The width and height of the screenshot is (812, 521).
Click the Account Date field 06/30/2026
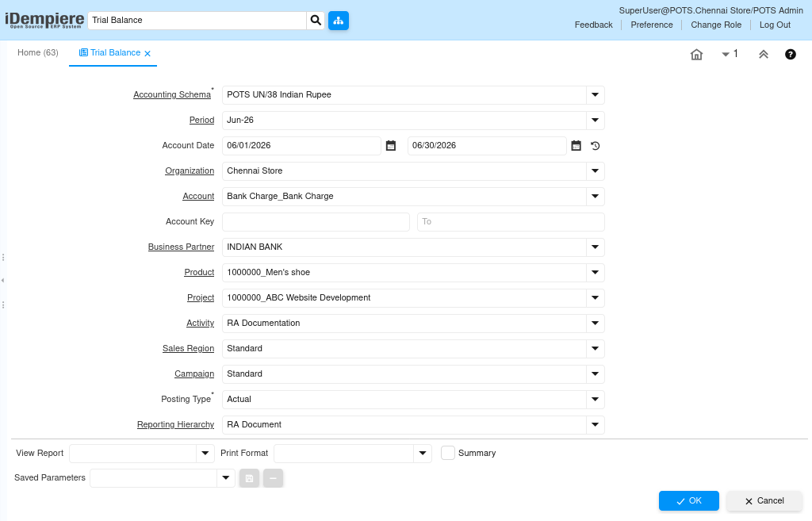tap(487, 146)
